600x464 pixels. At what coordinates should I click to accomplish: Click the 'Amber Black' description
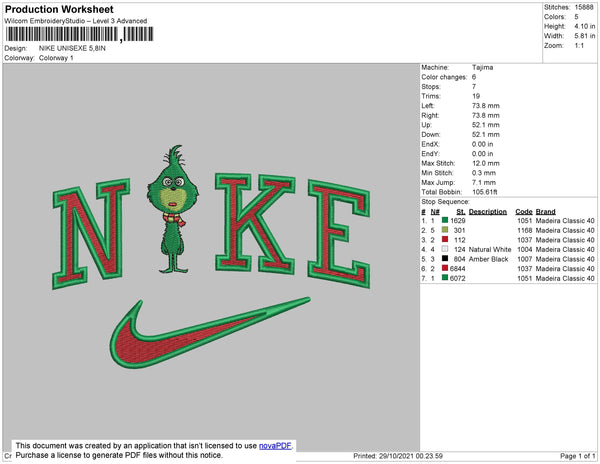coord(488,259)
